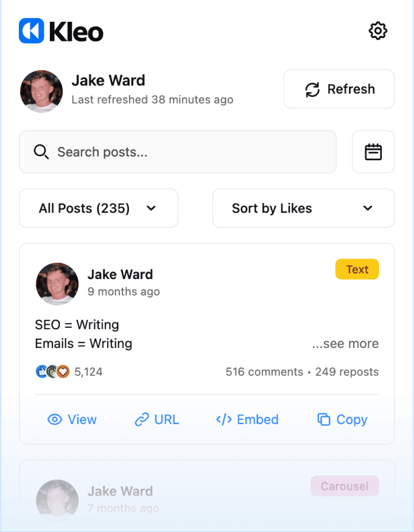The height and width of the screenshot is (532, 414).
Task: Click the calendar filter icon
Action: pyautogui.click(x=373, y=152)
